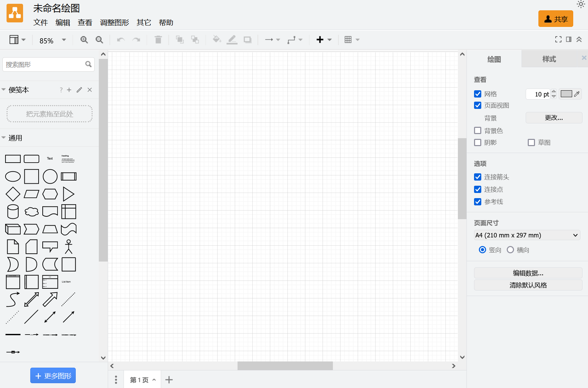
Task: Click the 共享 share button
Action: (556, 19)
